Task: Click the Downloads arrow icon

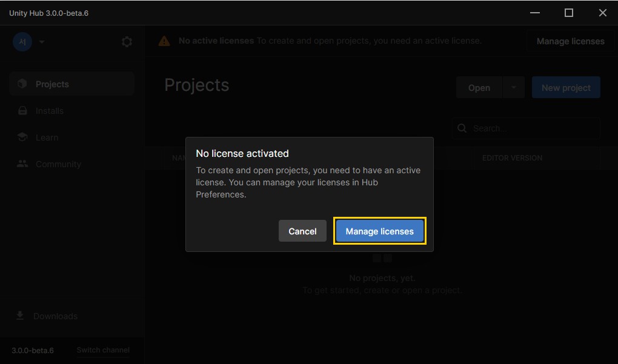Action: 20,316
